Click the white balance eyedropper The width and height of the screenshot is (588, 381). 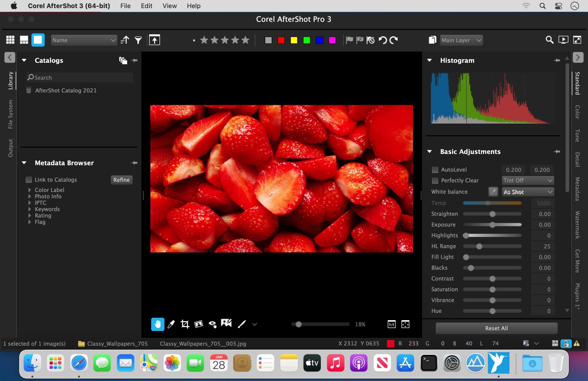[x=493, y=192]
